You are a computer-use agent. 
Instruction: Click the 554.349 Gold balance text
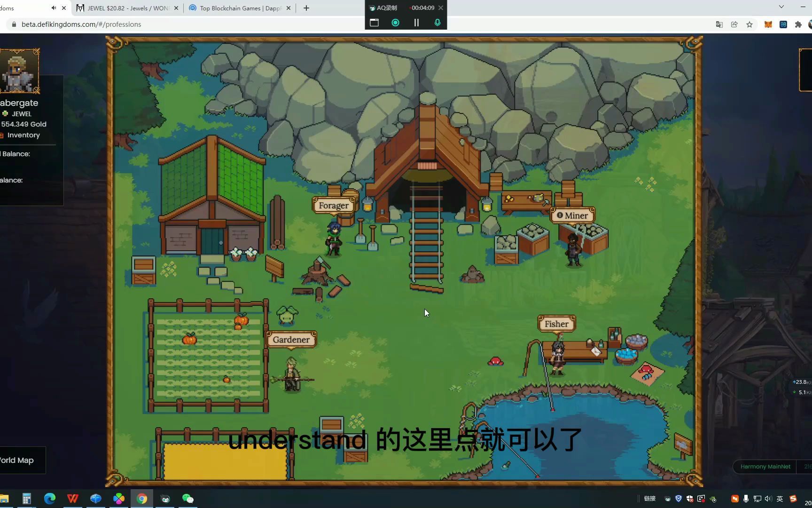click(23, 124)
